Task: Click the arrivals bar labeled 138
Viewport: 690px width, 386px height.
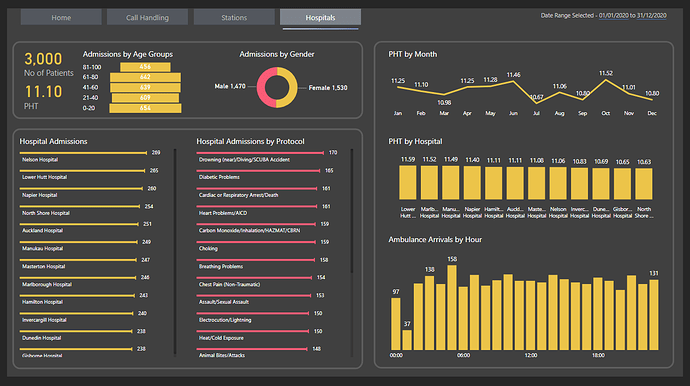Action: [x=429, y=313]
